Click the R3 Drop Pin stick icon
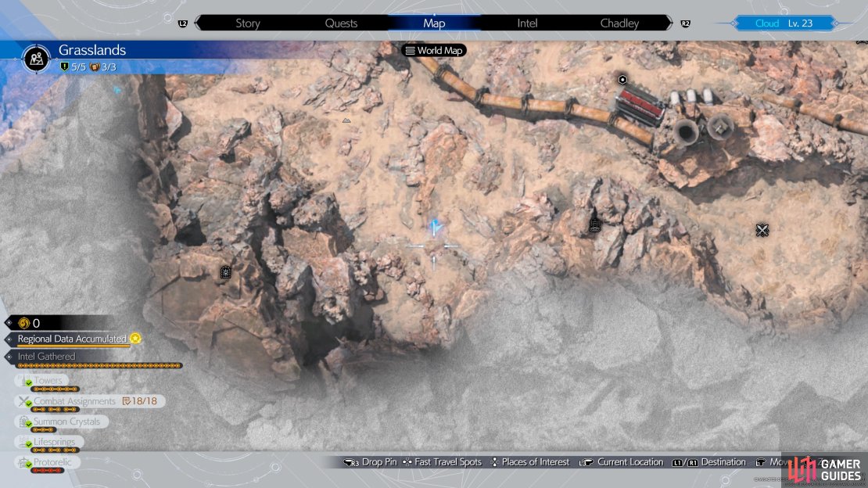Viewport: 868px width, 488px height. (351, 462)
